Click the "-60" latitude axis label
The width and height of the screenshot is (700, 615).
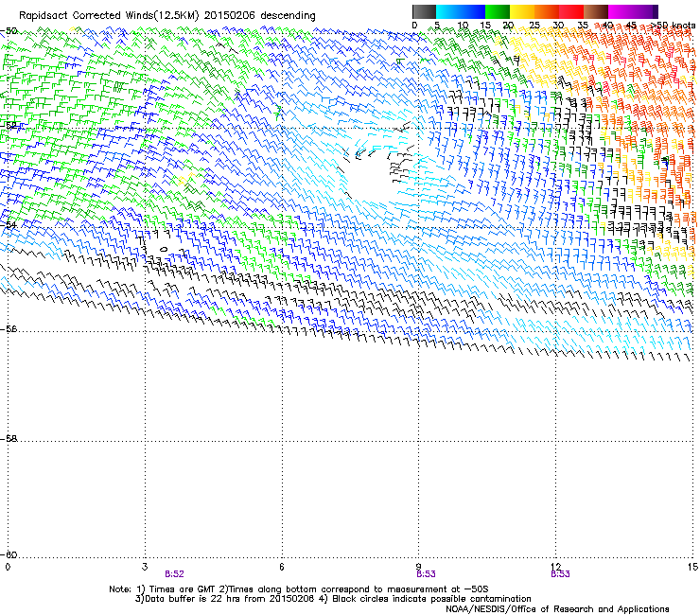[9, 554]
